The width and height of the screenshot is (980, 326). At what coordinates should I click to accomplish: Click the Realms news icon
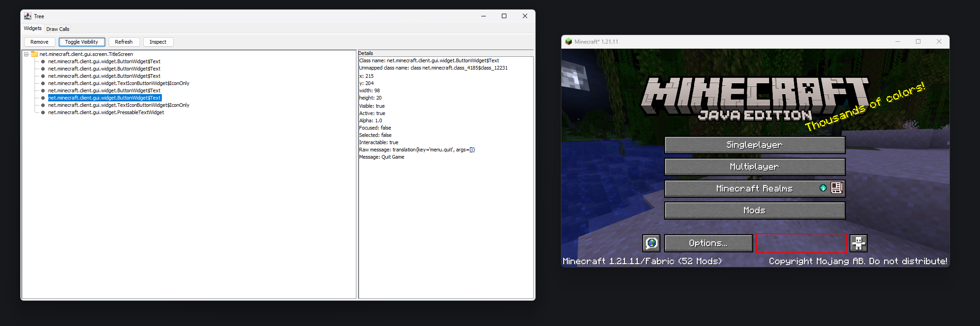click(x=837, y=188)
